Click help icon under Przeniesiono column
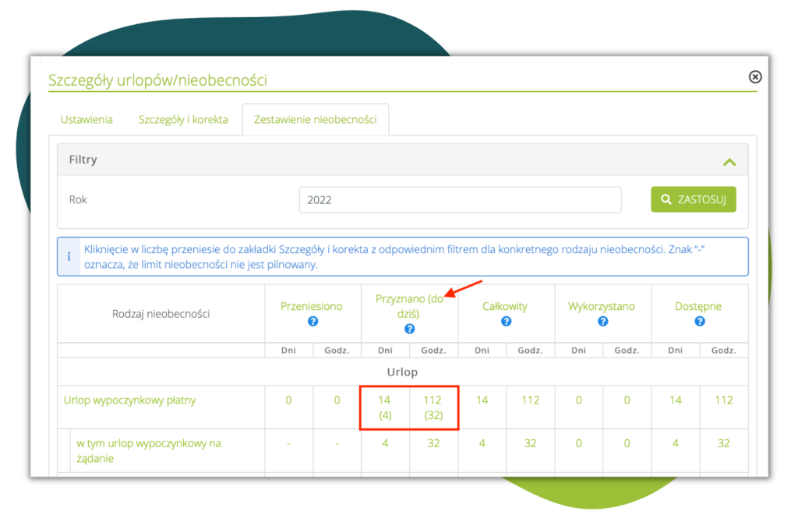 312,321
